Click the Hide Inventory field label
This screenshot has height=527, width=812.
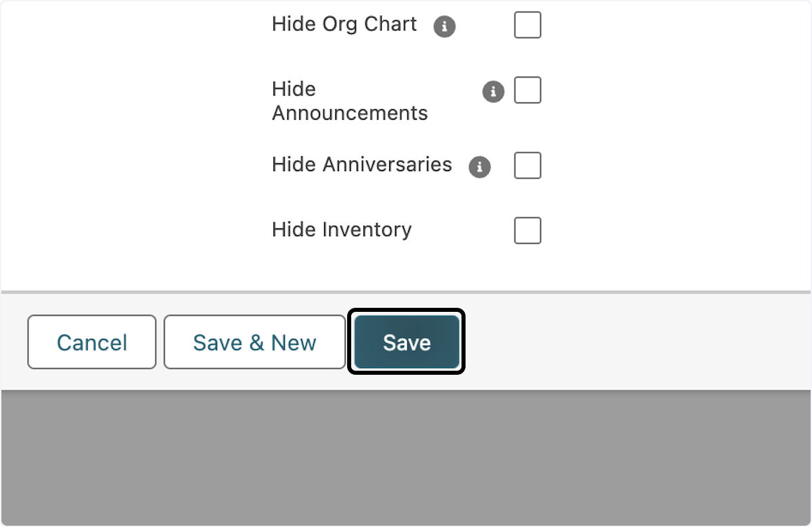tap(341, 230)
